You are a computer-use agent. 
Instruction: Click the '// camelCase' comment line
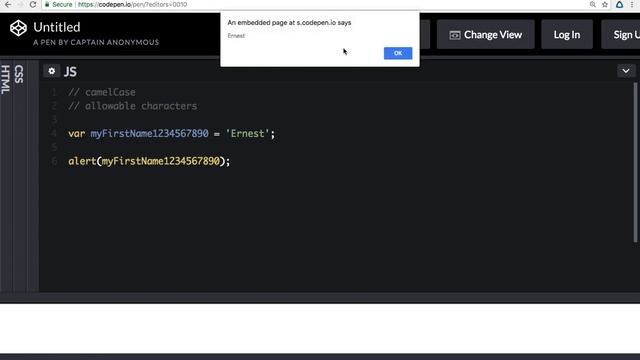pos(102,92)
